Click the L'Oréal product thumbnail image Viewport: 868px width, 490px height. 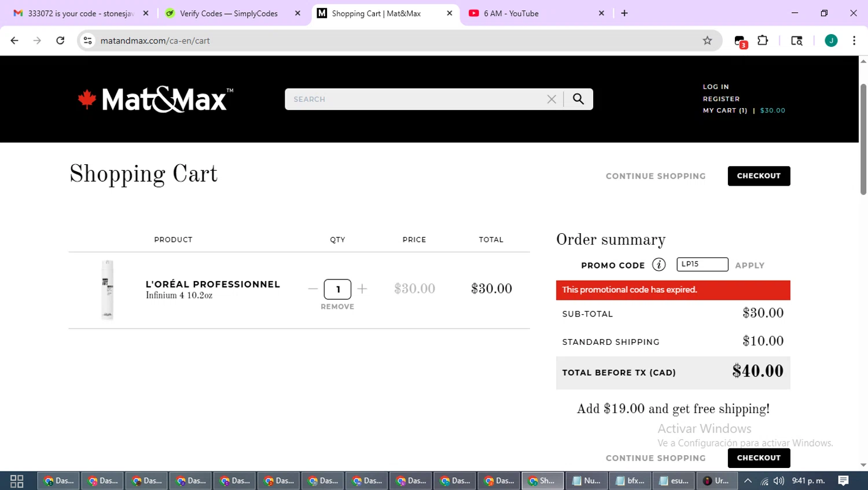pos(108,290)
